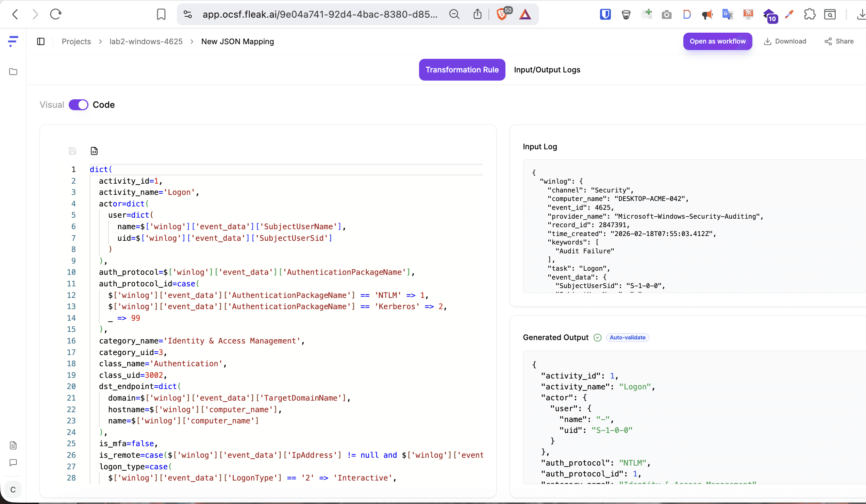Click the format code file icon
The width and height of the screenshot is (866, 504).
click(94, 151)
